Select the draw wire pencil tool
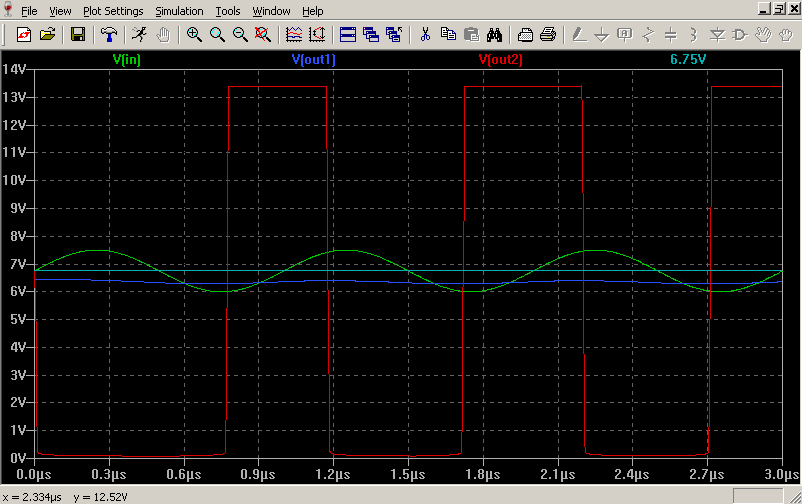Screen dimensions: 802x504 coord(579,35)
